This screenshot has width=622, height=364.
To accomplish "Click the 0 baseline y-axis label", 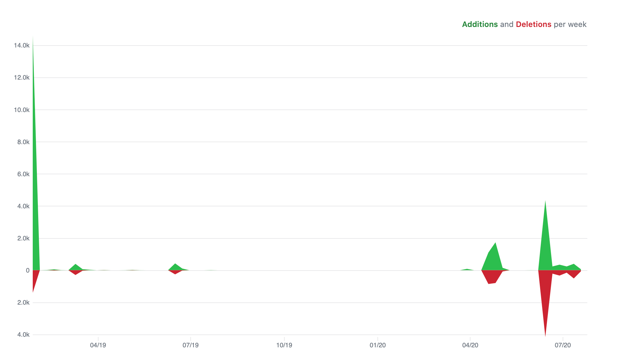I will [x=28, y=270].
